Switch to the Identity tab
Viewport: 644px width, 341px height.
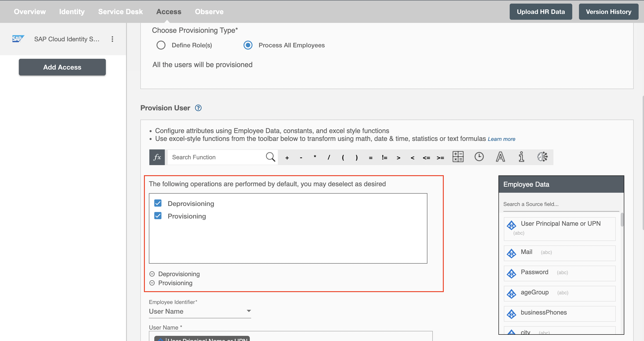point(72,11)
